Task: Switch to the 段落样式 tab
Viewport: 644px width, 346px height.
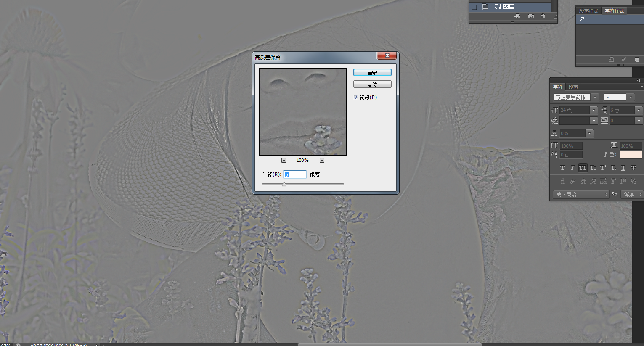Action: (588, 11)
